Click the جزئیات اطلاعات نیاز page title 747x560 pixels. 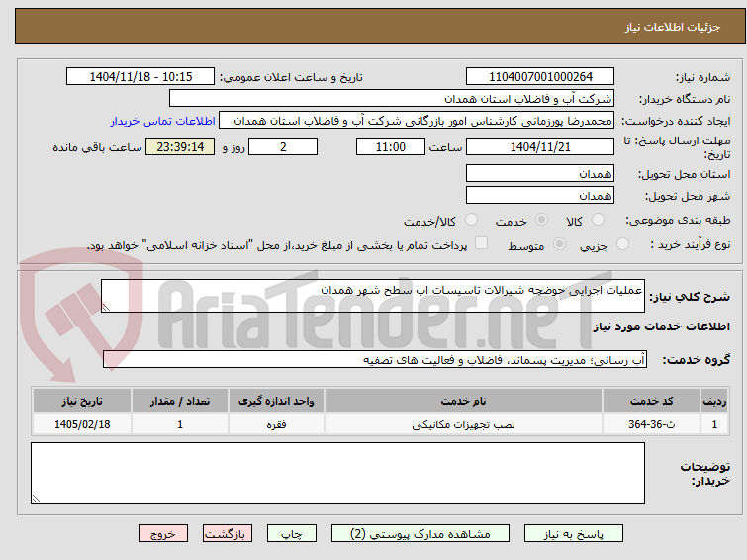tap(672, 27)
